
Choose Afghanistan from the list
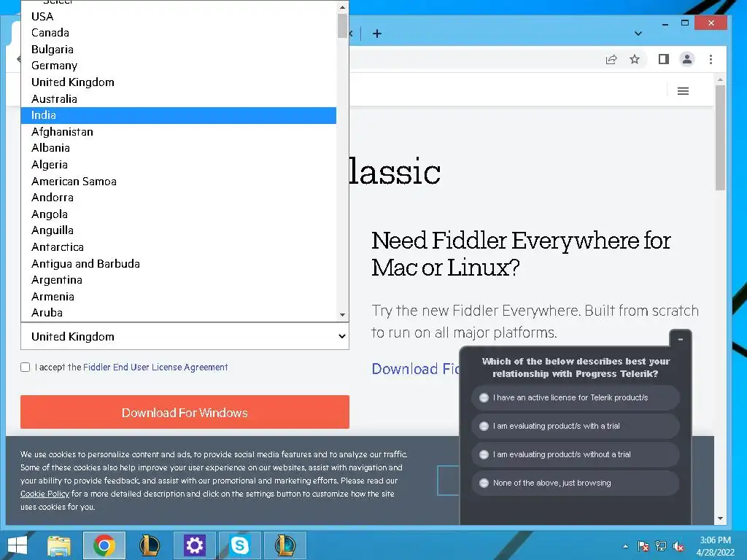(x=179, y=132)
